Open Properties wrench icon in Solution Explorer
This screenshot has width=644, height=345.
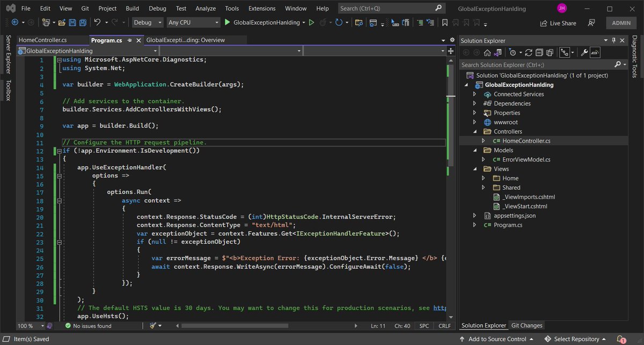[585, 53]
